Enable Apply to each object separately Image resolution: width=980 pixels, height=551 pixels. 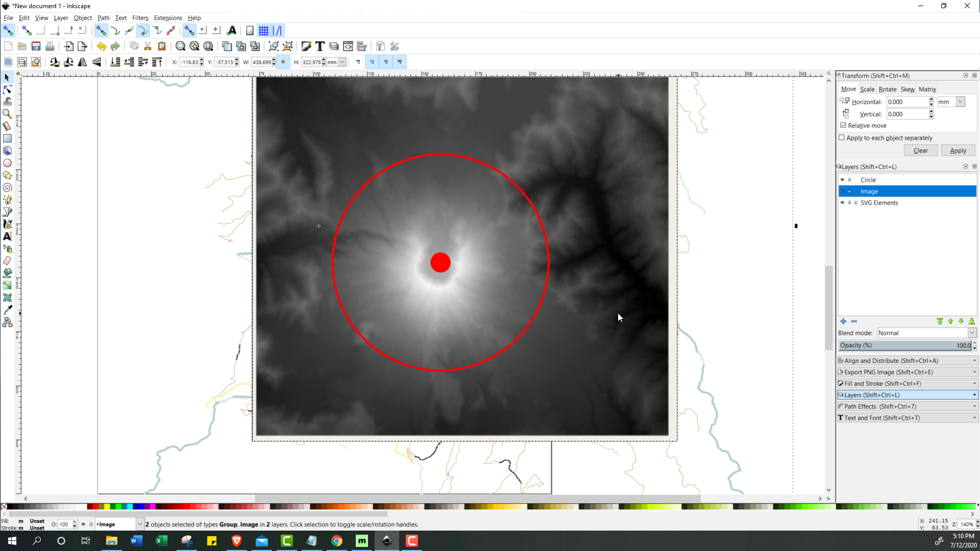842,138
